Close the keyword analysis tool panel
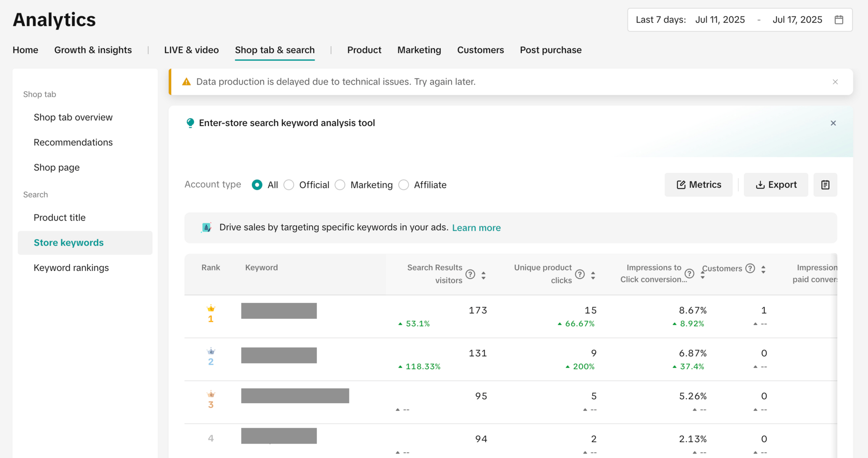Viewport: 868px width, 458px height. 833,123
